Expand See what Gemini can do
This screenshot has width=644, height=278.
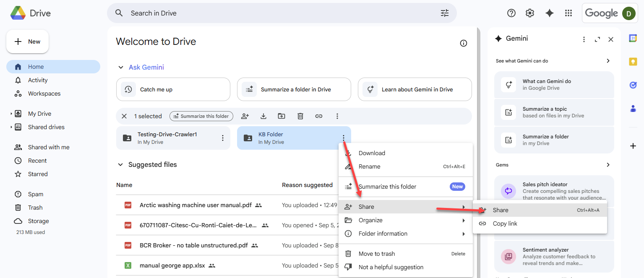click(608, 61)
